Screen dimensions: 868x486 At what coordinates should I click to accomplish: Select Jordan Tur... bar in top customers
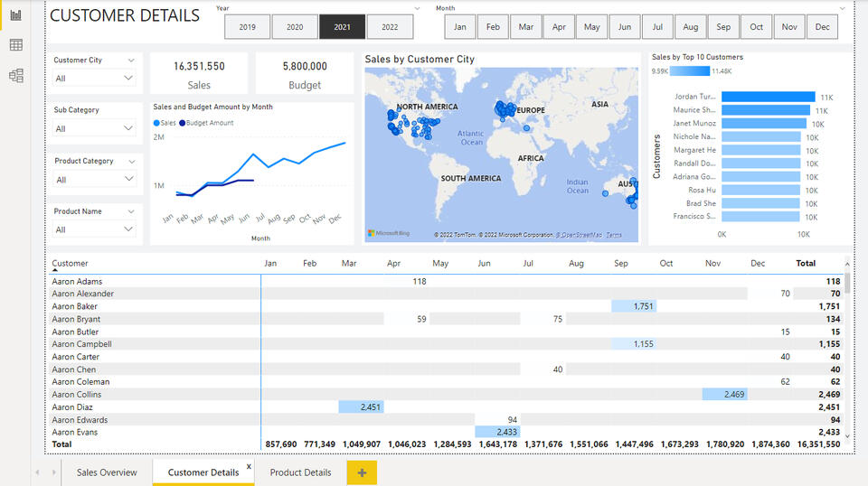(769, 97)
